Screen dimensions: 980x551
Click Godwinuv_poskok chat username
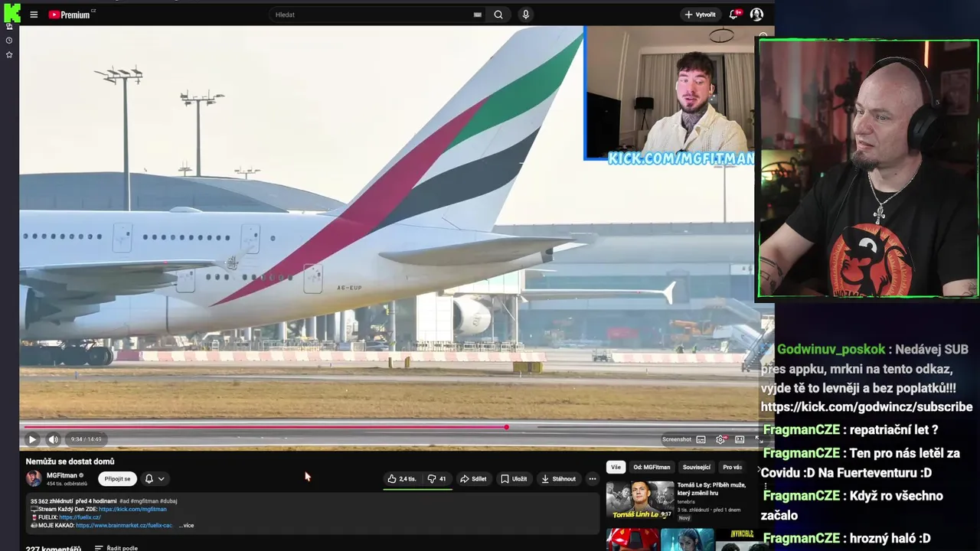click(x=831, y=349)
